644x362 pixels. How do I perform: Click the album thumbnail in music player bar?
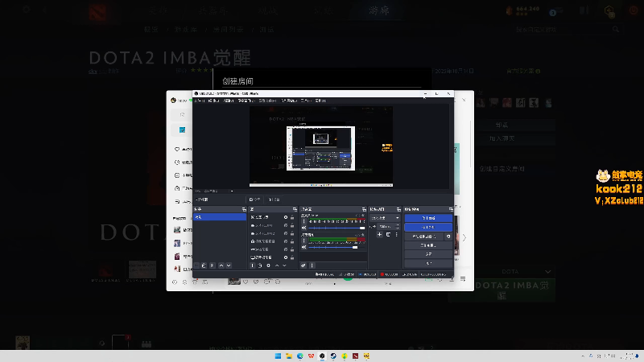(x=234, y=281)
